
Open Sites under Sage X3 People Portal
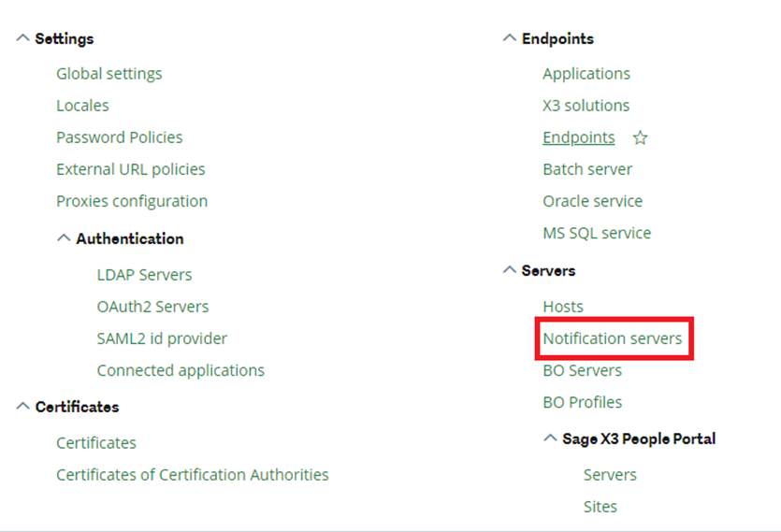coord(600,507)
